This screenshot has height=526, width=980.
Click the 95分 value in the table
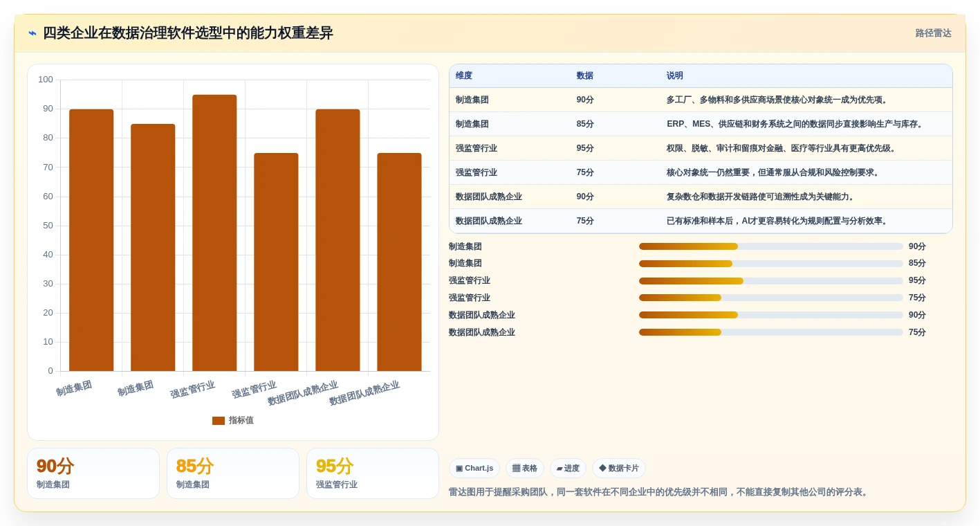[585, 148]
